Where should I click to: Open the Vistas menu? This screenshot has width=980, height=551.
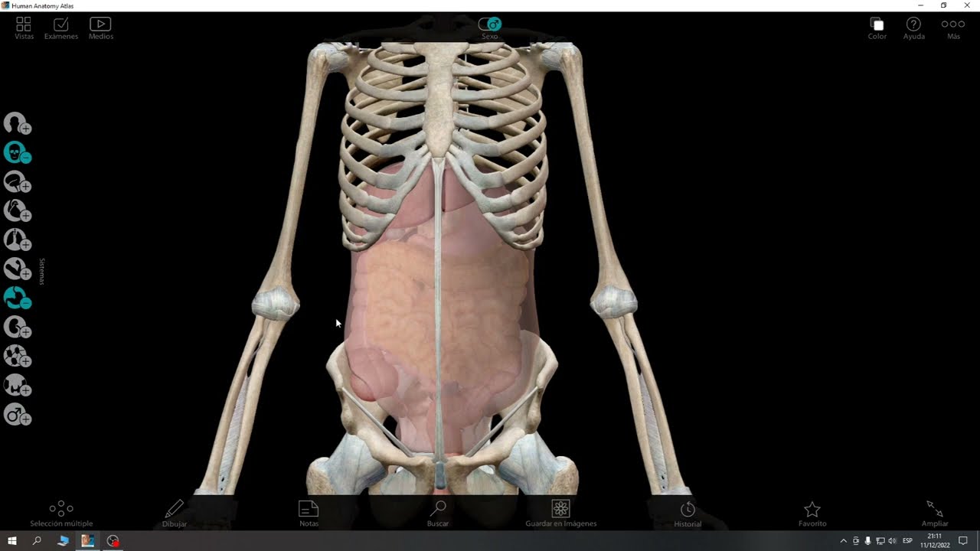24,28
